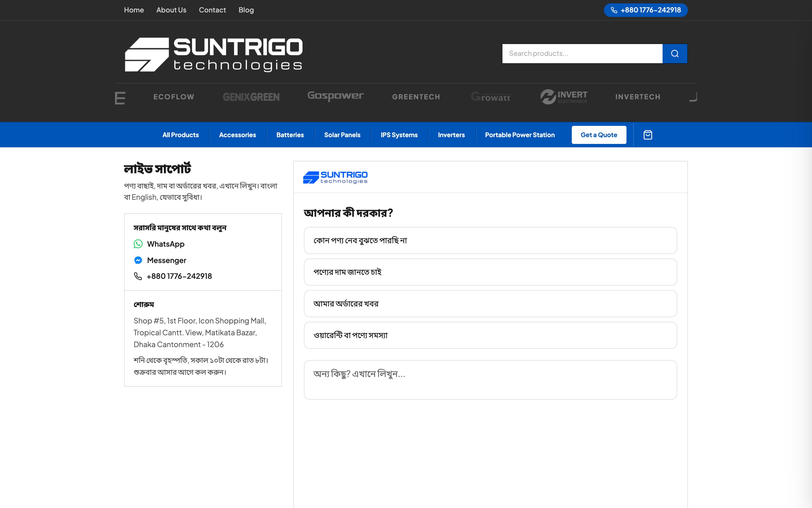Click the WhatsApp icon in support panel
812x508 pixels.
point(138,244)
